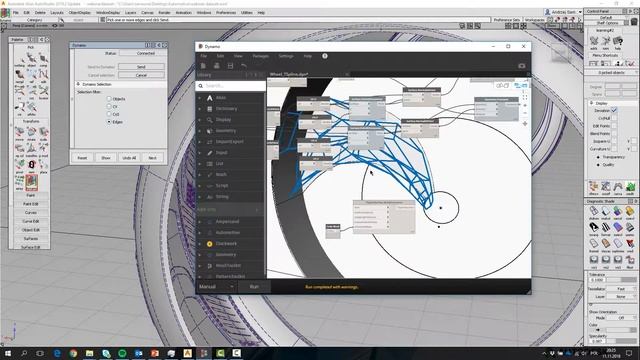Toggle the CV/Hull checkbox in the Display section
Screen dimensions: 640x360
pyautogui.click(x=614, y=118)
